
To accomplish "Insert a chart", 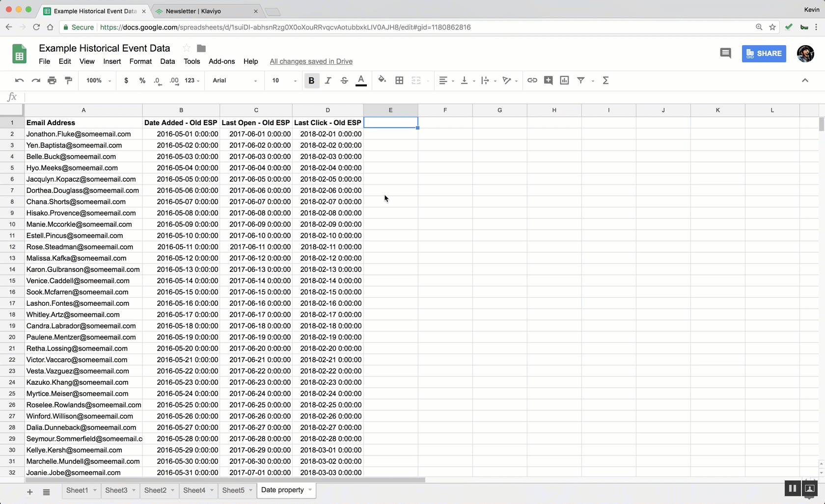I will [564, 80].
